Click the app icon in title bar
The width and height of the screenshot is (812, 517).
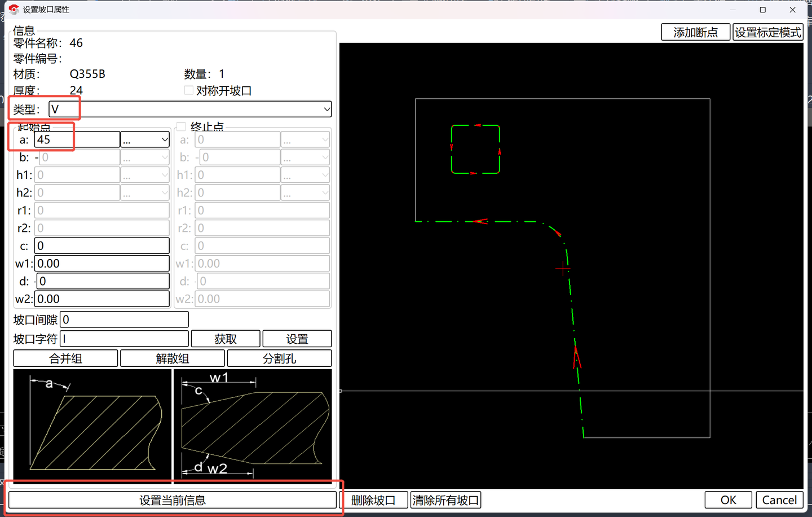[14, 10]
